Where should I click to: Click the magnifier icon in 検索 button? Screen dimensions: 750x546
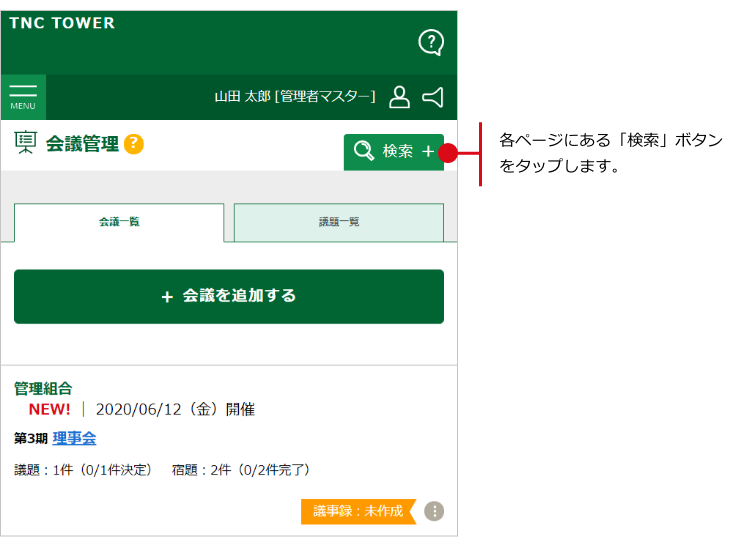[x=364, y=151]
